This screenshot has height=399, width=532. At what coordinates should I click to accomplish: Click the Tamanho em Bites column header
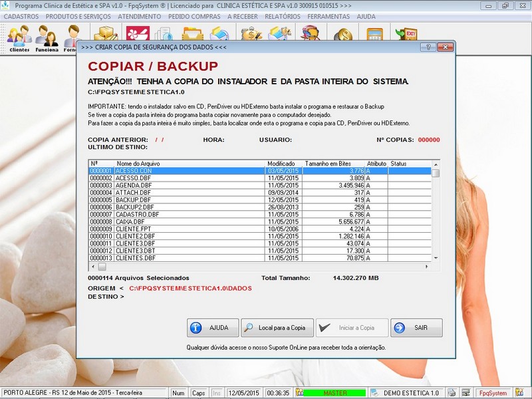click(334, 164)
